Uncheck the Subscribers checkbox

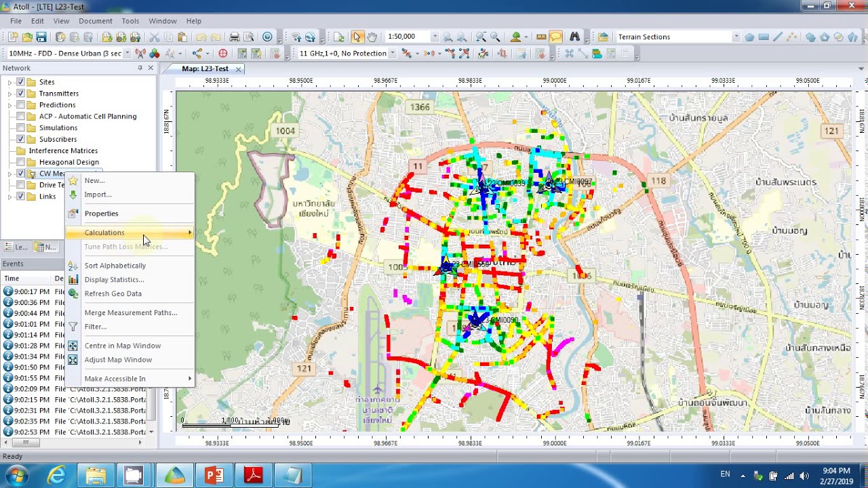20,140
